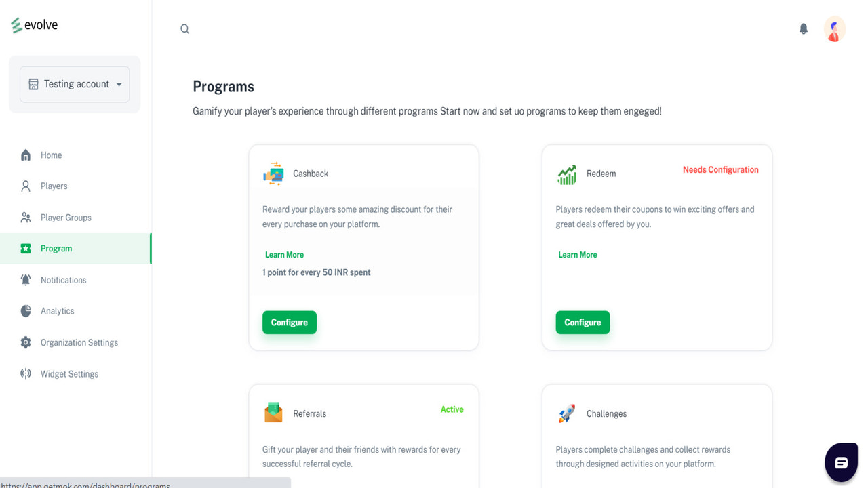Open the search using magnifier icon
868x488 pixels.
(x=184, y=28)
